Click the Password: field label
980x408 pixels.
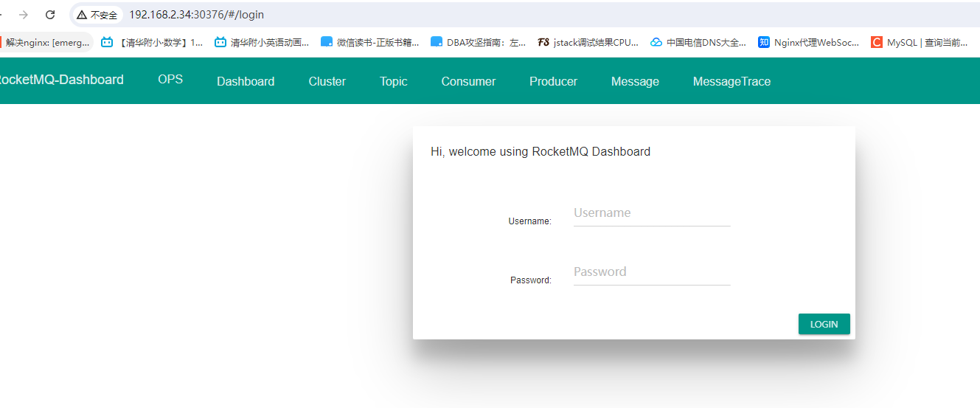click(531, 280)
